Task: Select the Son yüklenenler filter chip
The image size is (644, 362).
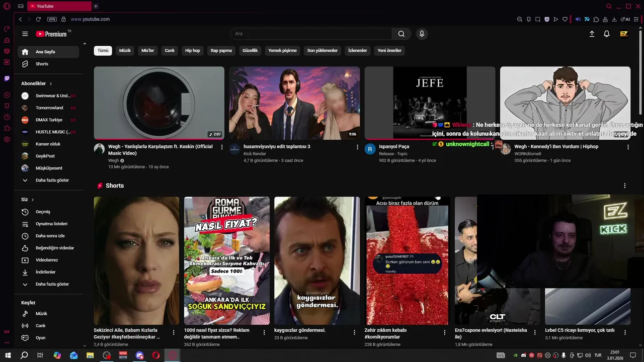Action: (323, 51)
